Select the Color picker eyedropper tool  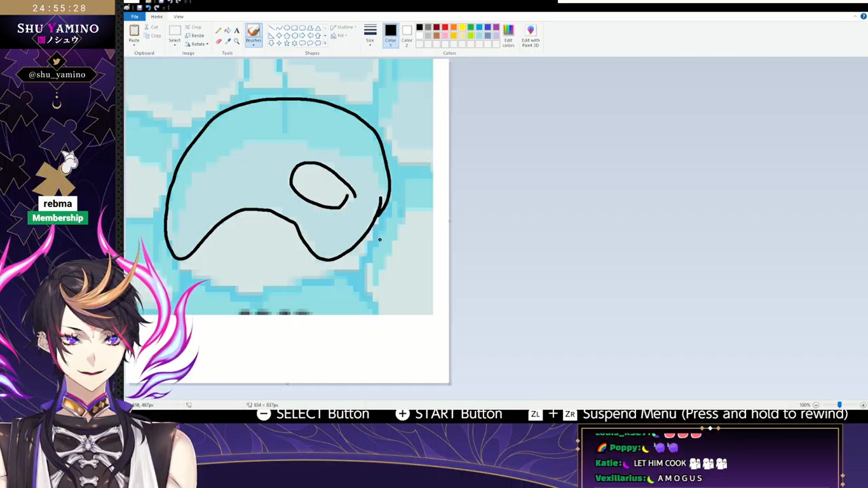point(227,41)
